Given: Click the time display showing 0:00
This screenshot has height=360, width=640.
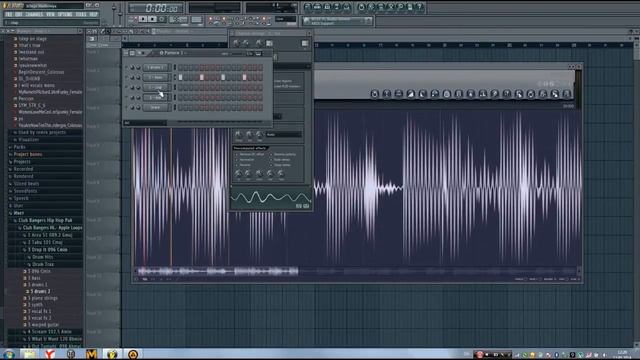Looking at the screenshot, I should click(x=156, y=8).
